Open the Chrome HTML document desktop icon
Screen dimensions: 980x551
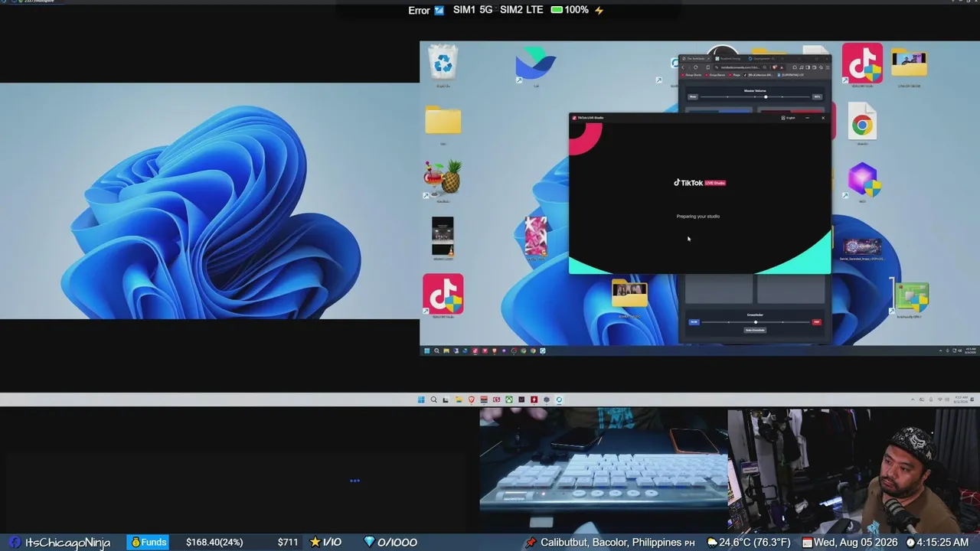(862, 122)
